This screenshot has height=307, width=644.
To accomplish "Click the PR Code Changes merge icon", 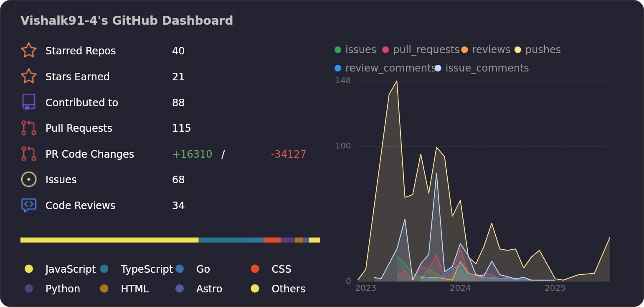I will (28, 153).
